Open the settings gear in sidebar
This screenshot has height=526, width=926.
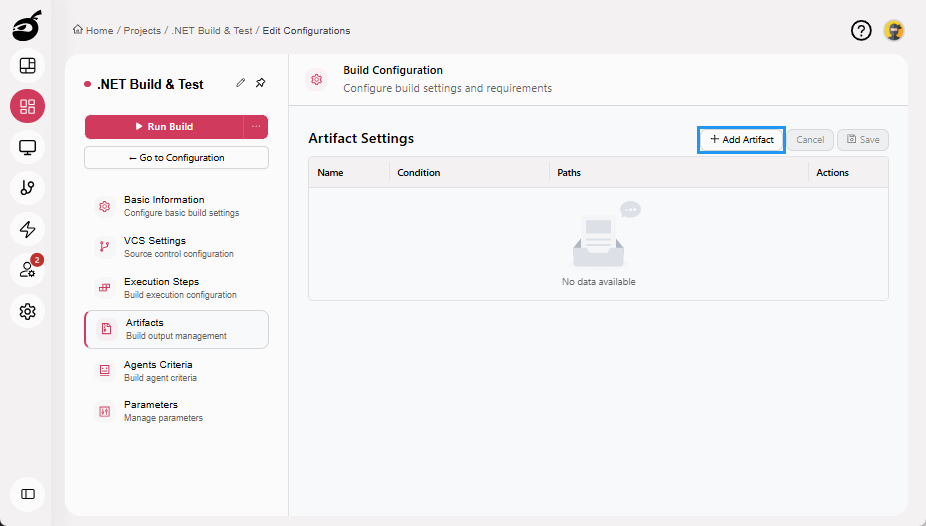point(27,311)
